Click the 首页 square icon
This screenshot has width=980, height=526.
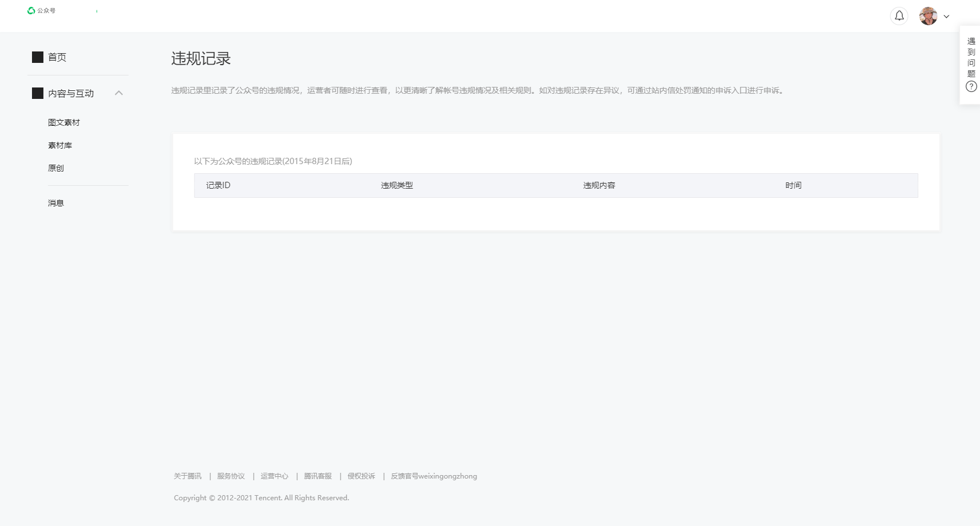pyautogui.click(x=38, y=57)
